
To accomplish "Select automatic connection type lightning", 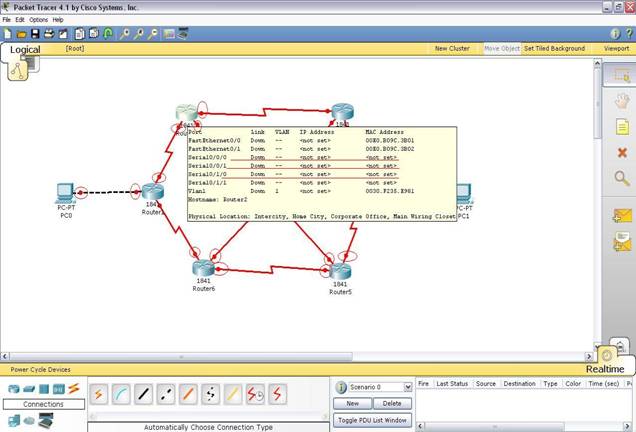I will click(x=99, y=394).
